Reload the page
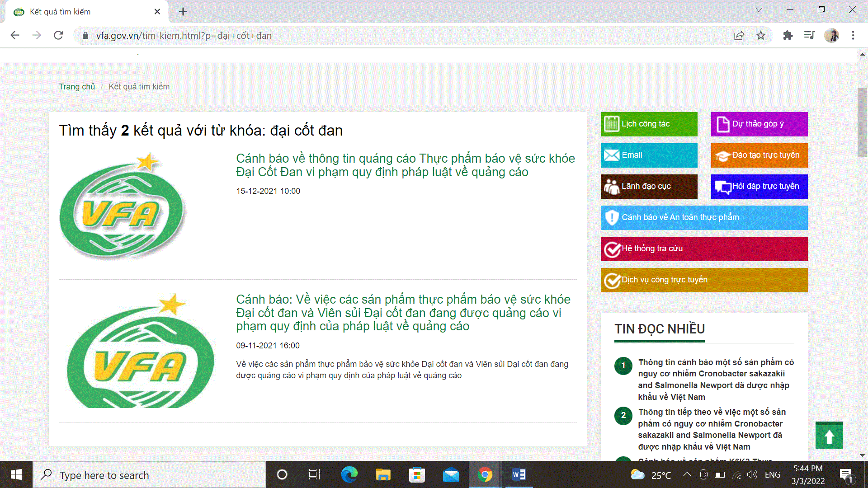Viewport: 868px width, 488px height. coord(58,35)
